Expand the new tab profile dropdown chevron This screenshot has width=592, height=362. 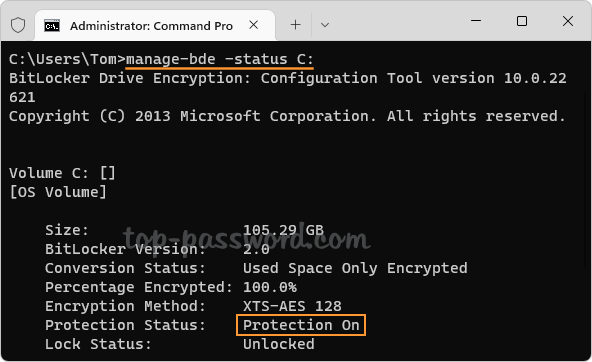point(325,25)
